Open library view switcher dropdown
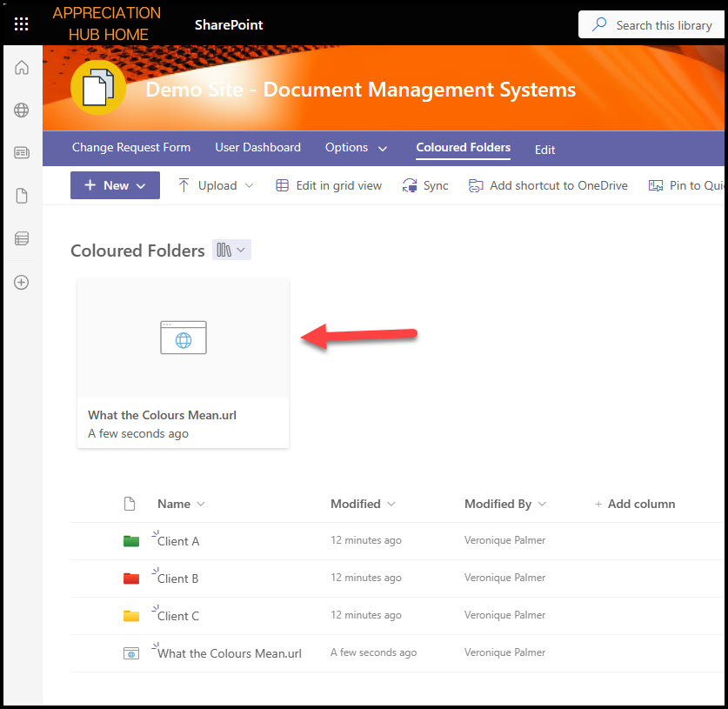The image size is (728, 709). [231, 251]
